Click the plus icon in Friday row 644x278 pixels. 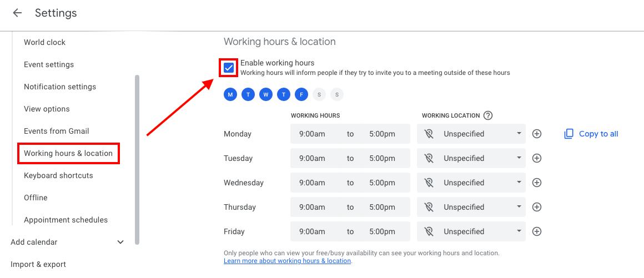click(537, 231)
